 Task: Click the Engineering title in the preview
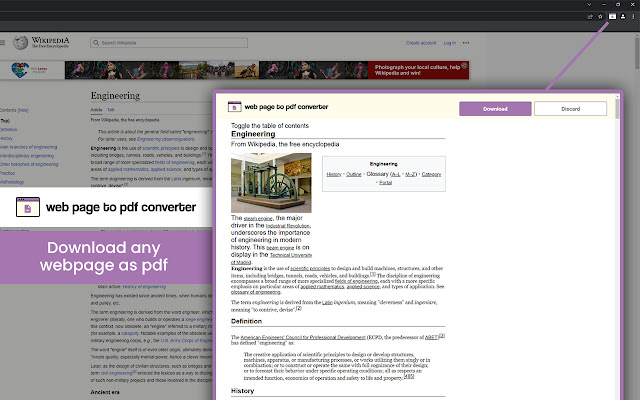(x=253, y=134)
